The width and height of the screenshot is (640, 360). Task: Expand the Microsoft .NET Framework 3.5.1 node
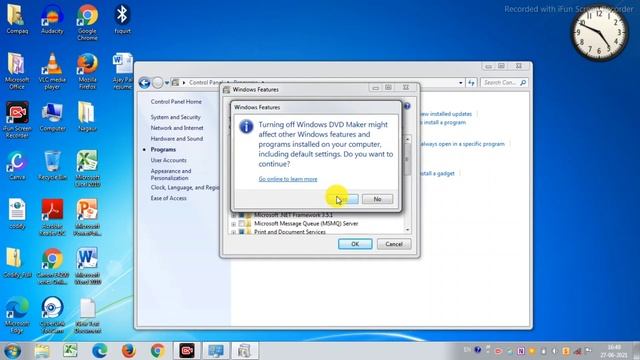point(234,216)
